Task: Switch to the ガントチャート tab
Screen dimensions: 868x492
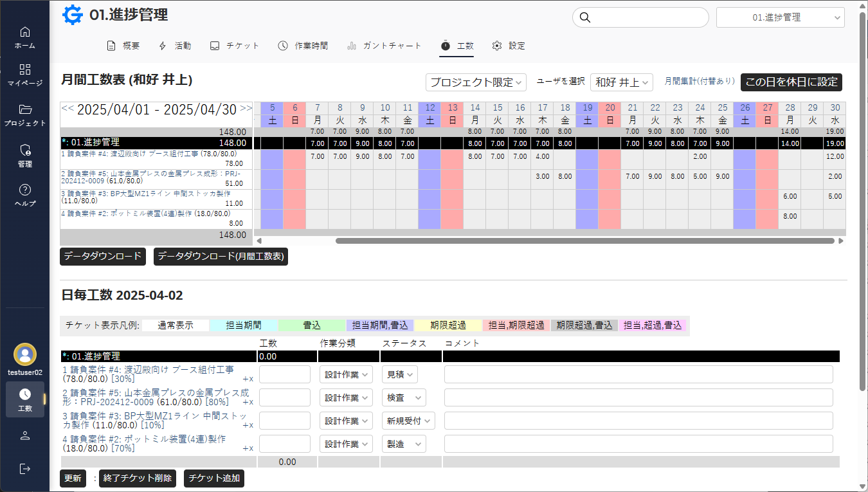Action: (x=384, y=46)
